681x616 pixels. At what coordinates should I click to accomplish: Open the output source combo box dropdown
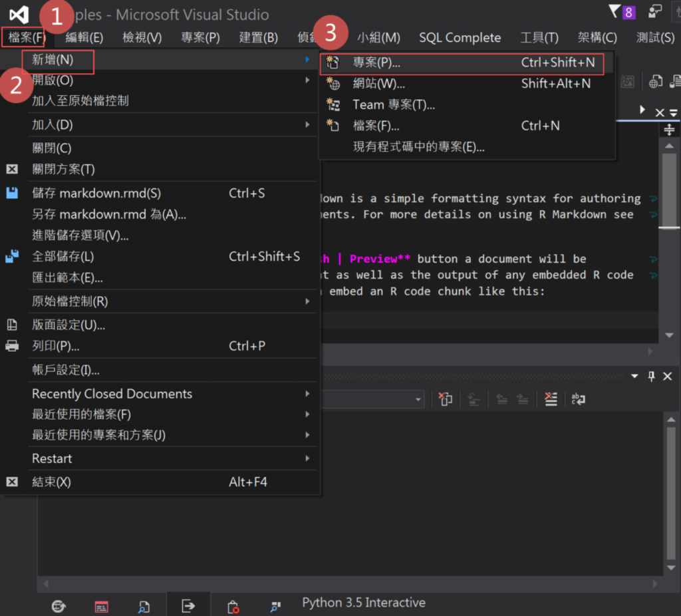(418, 399)
